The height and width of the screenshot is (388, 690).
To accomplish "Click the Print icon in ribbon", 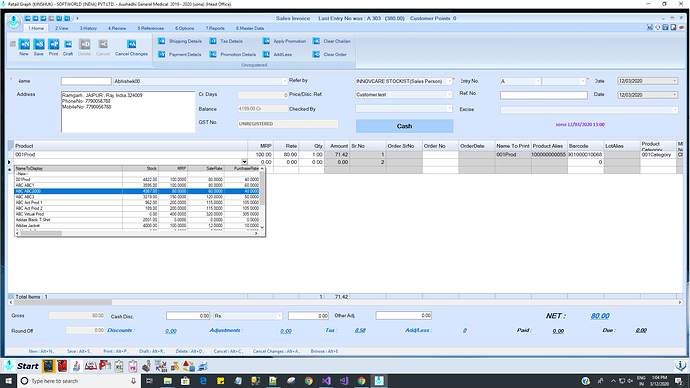I will (53, 44).
